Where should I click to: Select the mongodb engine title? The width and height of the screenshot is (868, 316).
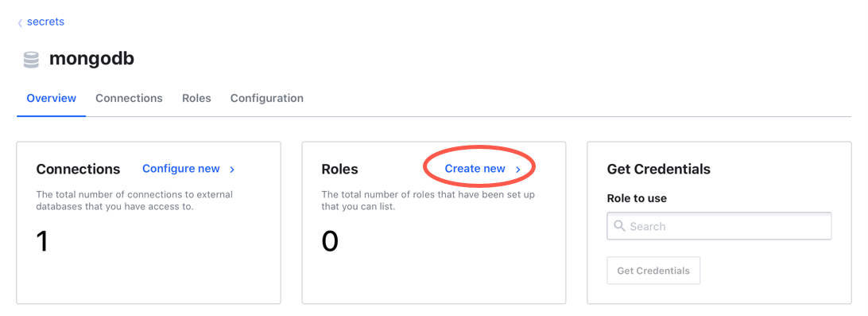pyautogui.click(x=92, y=59)
